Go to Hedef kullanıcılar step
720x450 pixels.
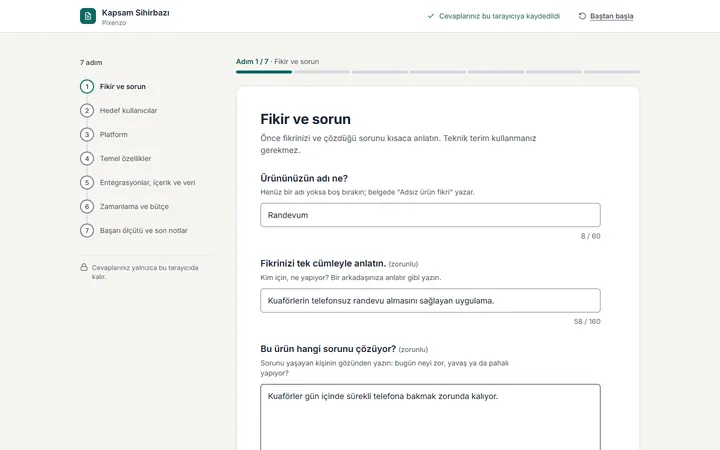click(x=129, y=111)
